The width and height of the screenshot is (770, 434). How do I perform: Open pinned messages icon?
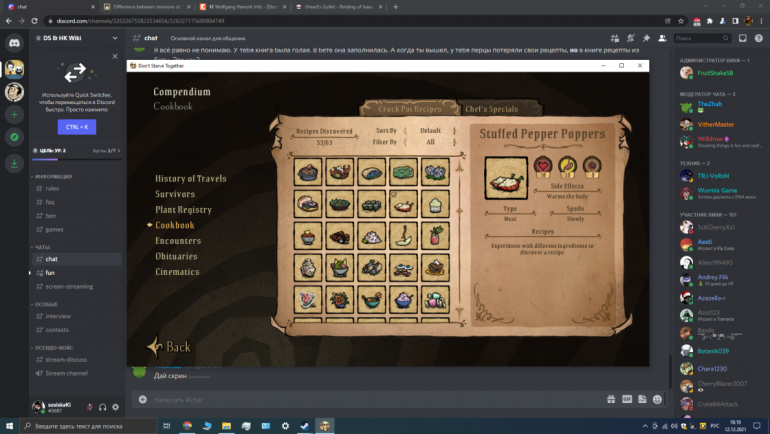[646, 38]
